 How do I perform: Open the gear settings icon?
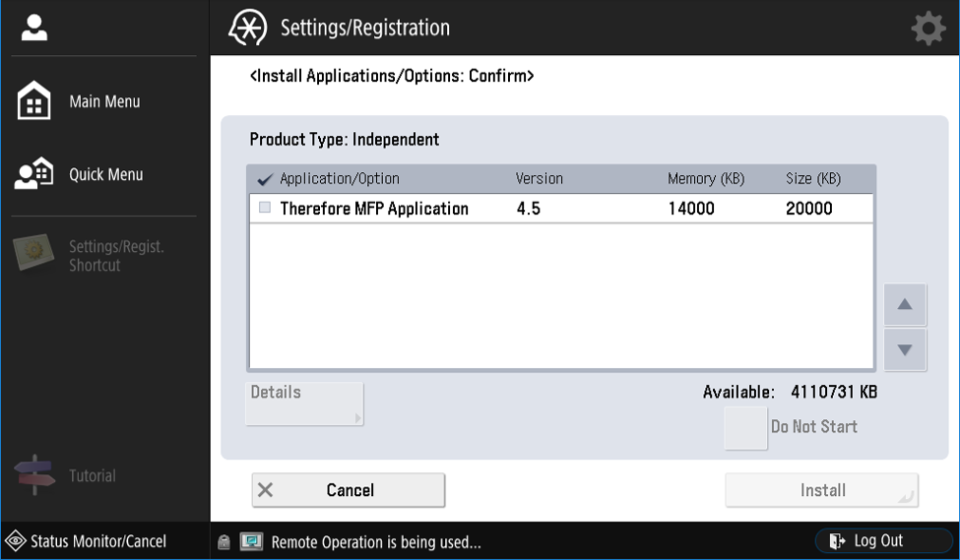(x=928, y=29)
